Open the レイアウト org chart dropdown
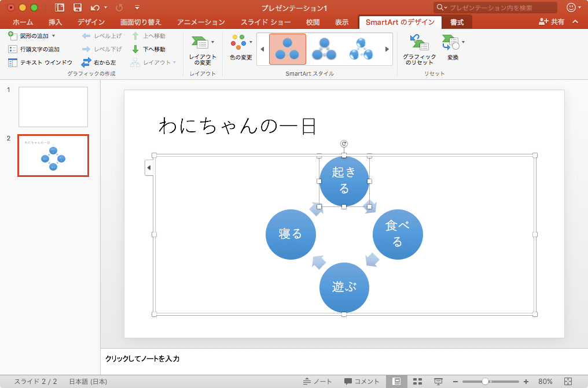 153,62
